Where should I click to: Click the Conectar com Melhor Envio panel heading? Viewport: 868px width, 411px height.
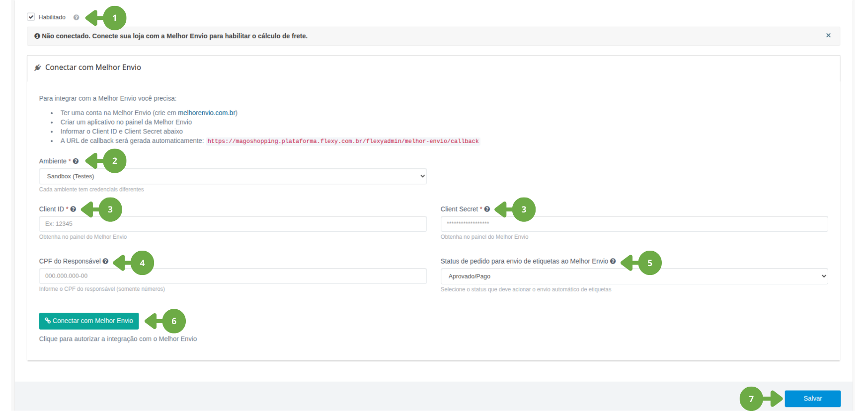[93, 68]
